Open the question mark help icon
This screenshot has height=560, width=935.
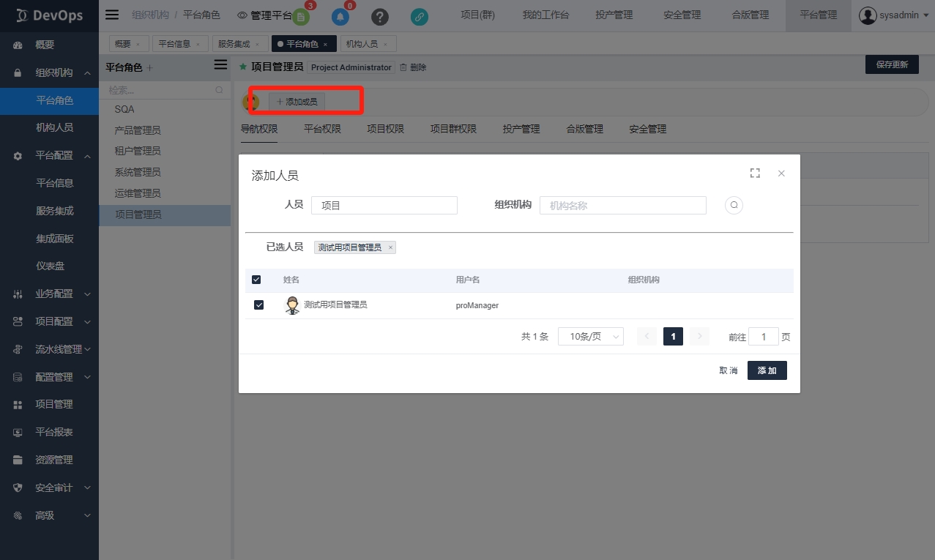coord(379,17)
